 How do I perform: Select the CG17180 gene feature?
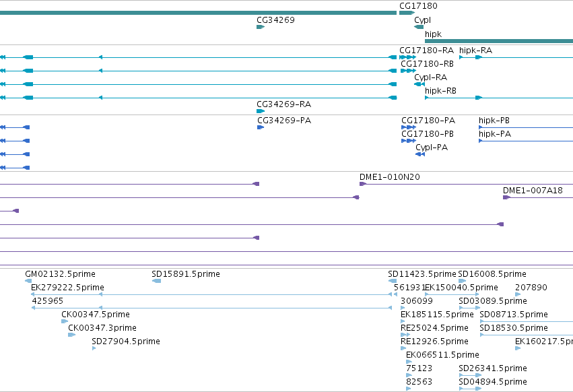click(407, 13)
